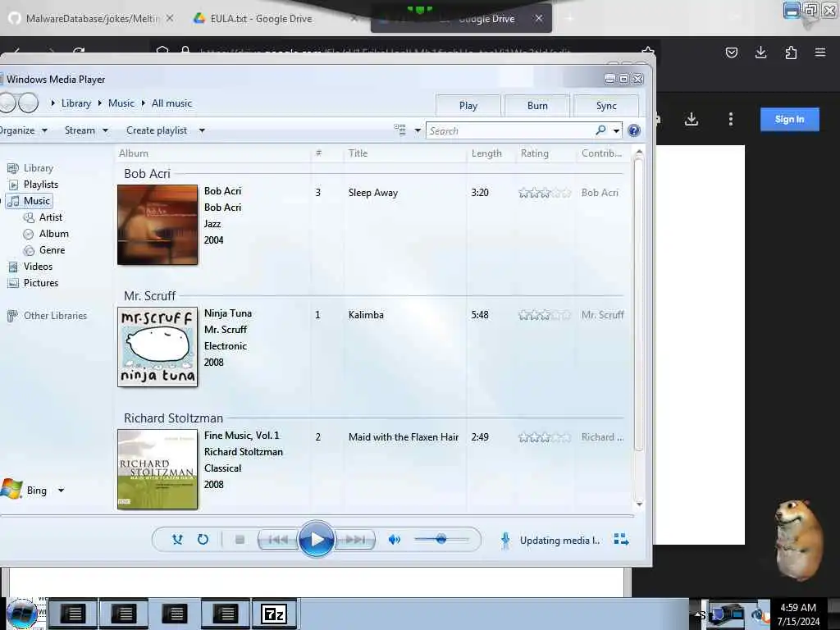Click Music in the breadcrumb path
840x630 pixels.
tap(121, 103)
